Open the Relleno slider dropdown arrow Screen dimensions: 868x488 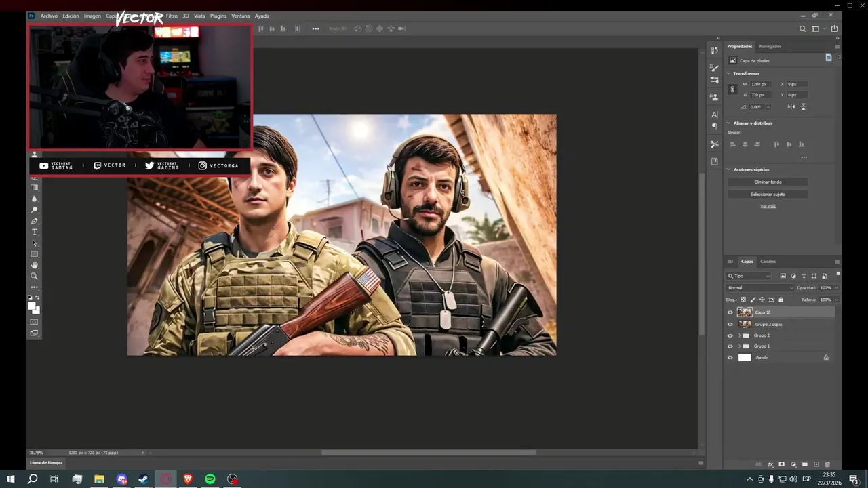[x=836, y=300]
